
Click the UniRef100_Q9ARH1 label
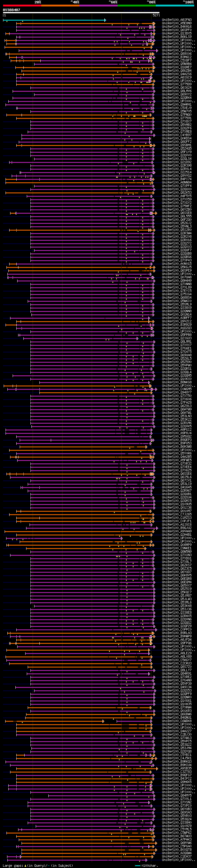click(x=177, y=104)
